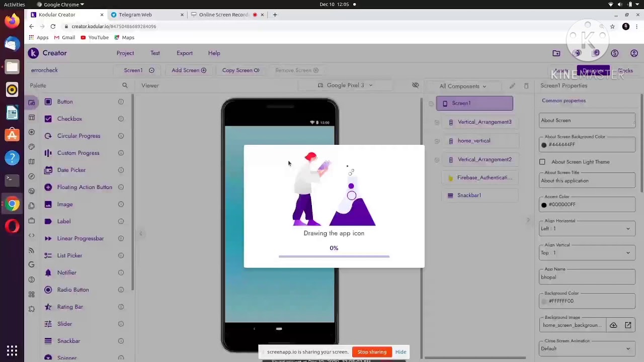Collapse the Vertical_Arrangement2 tree node
Screen dimensions: 644x362
(x=437, y=160)
